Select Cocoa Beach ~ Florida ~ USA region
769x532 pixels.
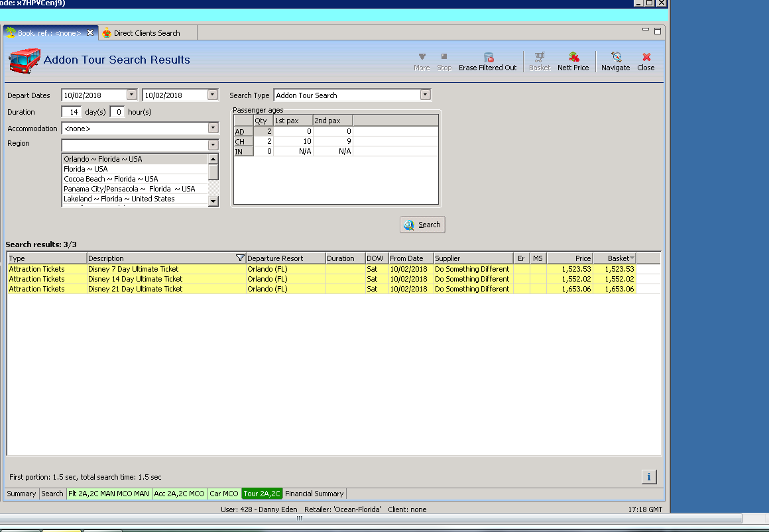click(x=111, y=179)
